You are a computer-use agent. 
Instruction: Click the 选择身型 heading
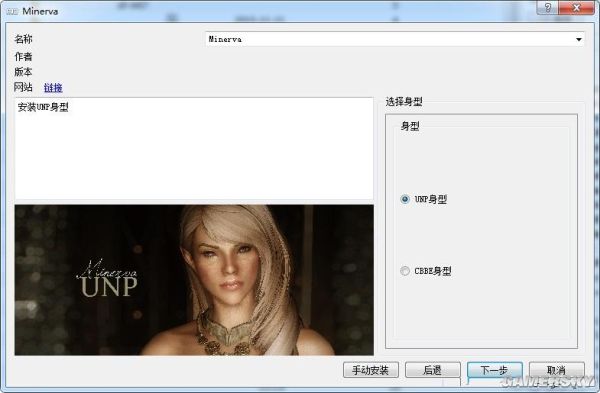pos(404,102)
